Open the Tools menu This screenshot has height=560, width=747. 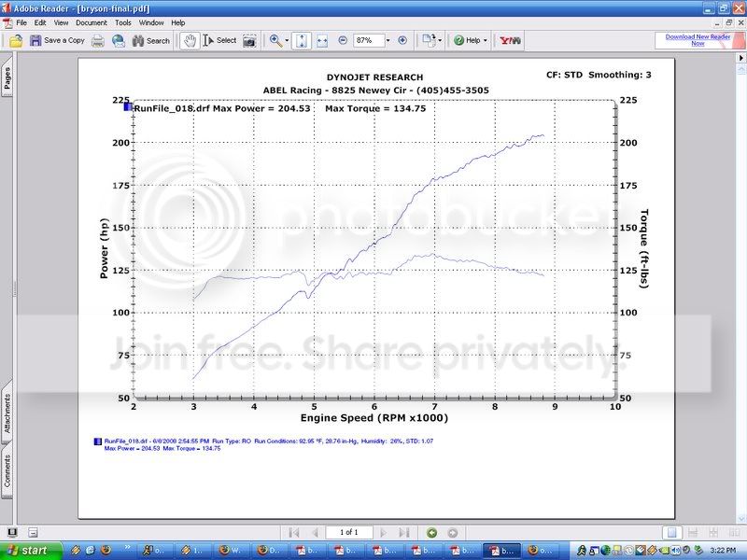(x=123, y=22)
